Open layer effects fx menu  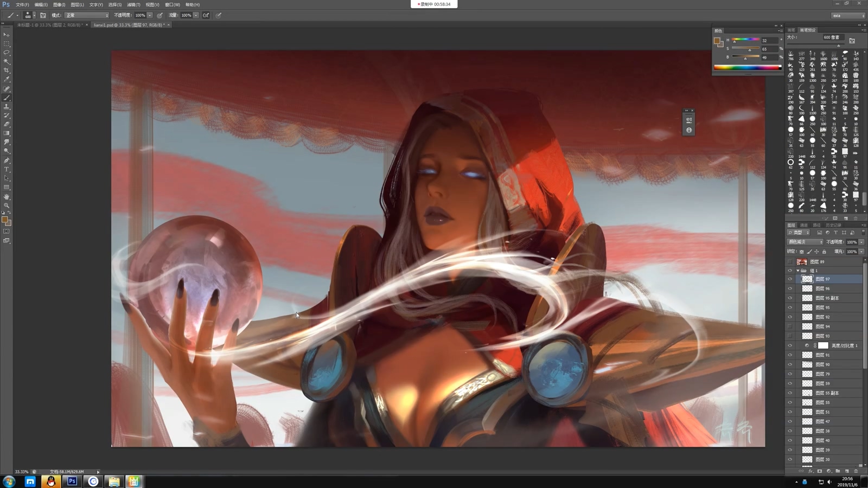pyautogui.click(x=810, y=471)
